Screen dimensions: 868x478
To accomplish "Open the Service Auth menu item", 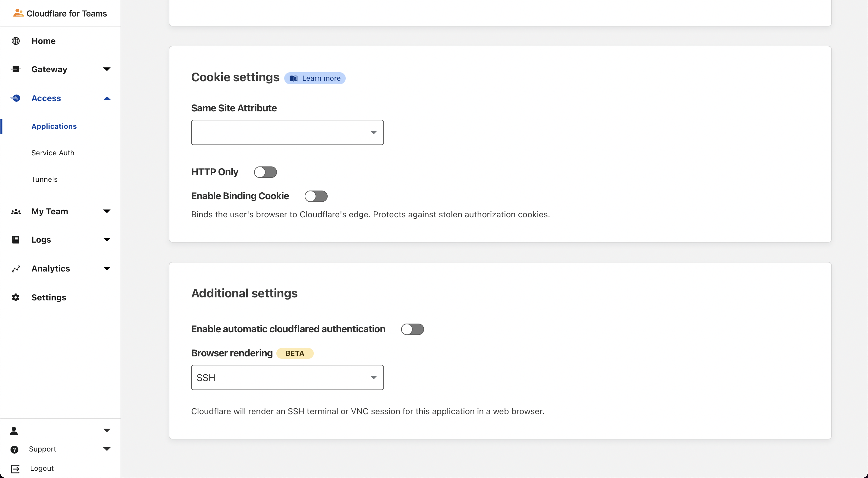I will coord(53,153).
